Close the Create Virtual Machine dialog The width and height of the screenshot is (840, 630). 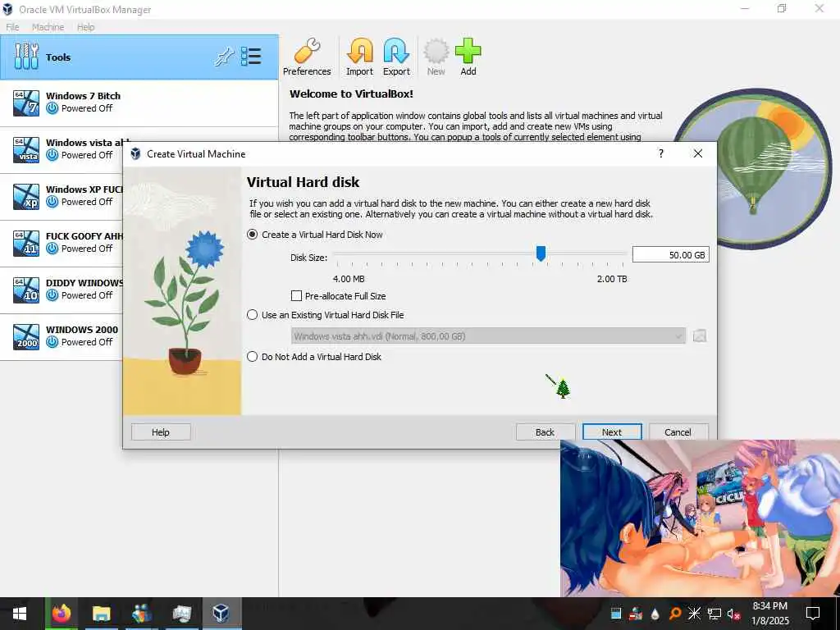click(x=698, y=153)
